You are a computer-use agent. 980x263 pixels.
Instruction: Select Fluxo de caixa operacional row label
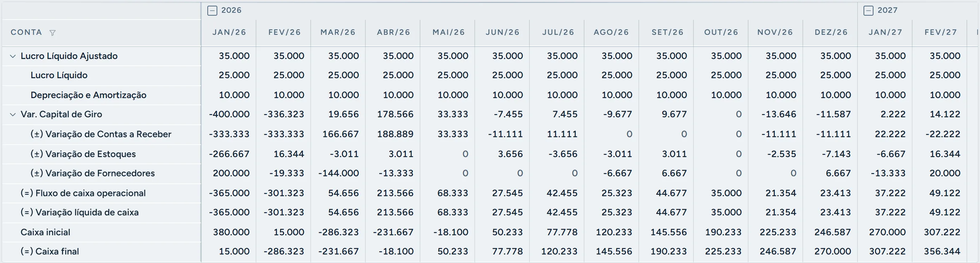[x=83, y=193]
